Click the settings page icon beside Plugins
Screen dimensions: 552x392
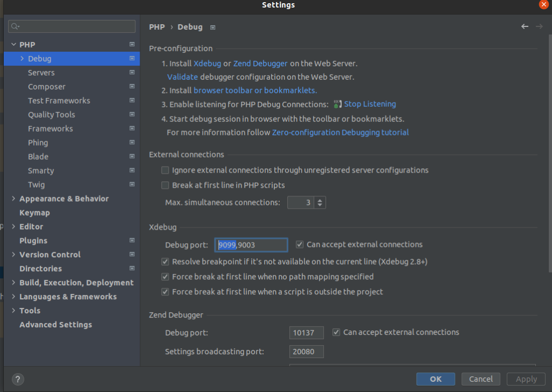(132, 240)
